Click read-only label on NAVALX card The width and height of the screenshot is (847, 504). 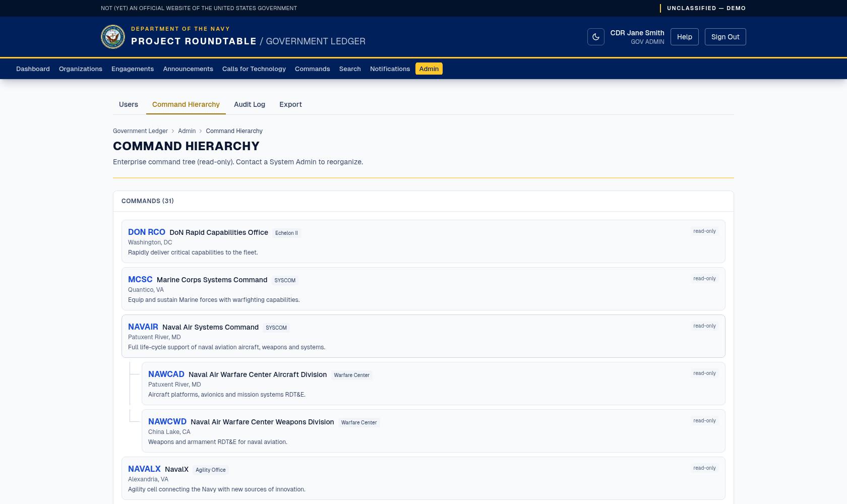[704, 468]
